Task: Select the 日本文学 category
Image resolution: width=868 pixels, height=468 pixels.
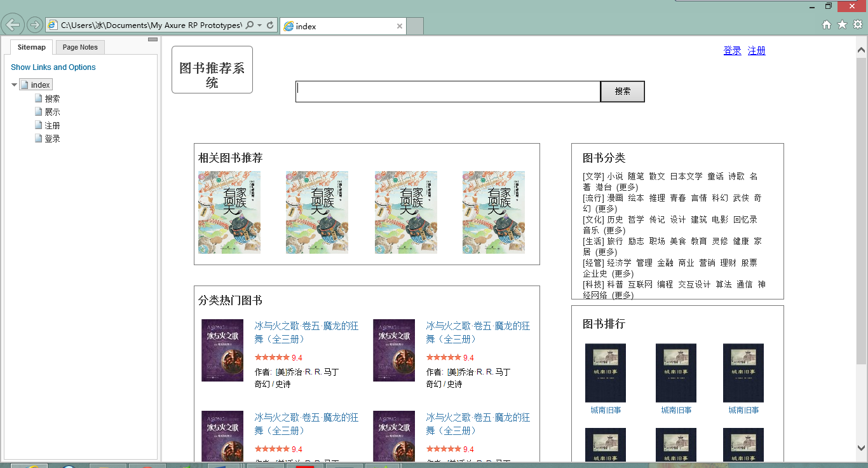Action: (686, 177)
